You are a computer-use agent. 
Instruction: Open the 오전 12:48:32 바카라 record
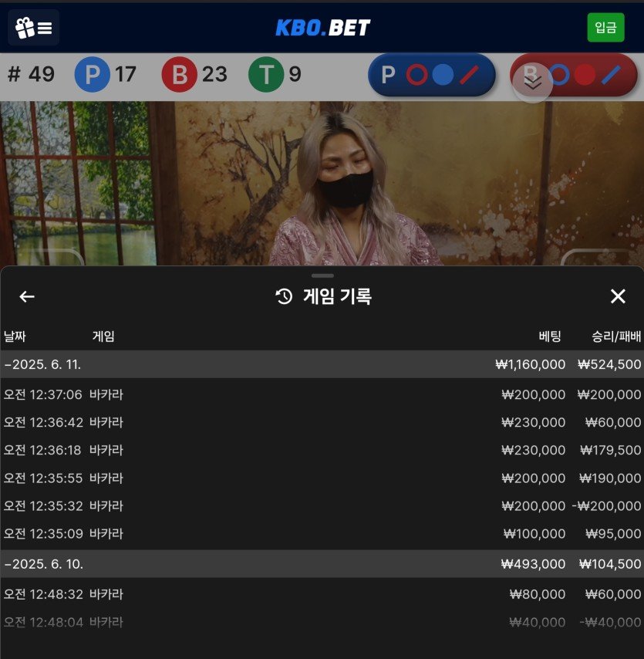tap(322, 594)
